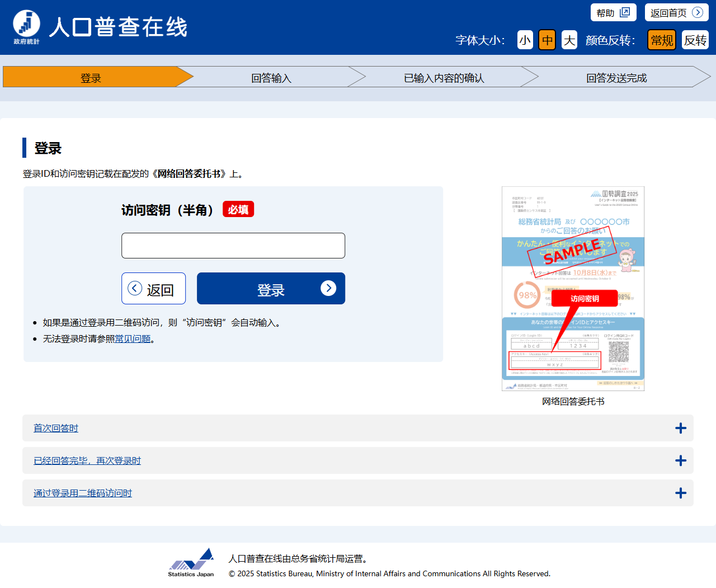Click the 访问密钥 input field
716x588 pixels.
[x=233, y=246]
